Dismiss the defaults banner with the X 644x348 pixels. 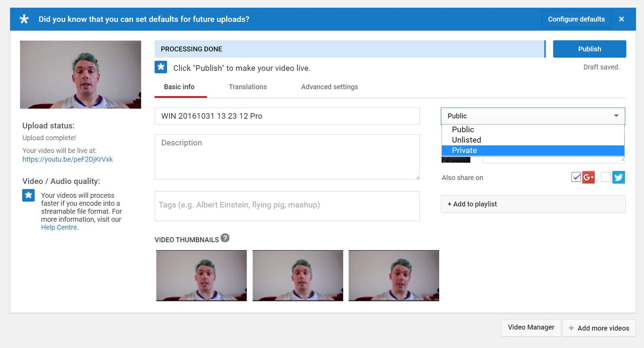621,19
